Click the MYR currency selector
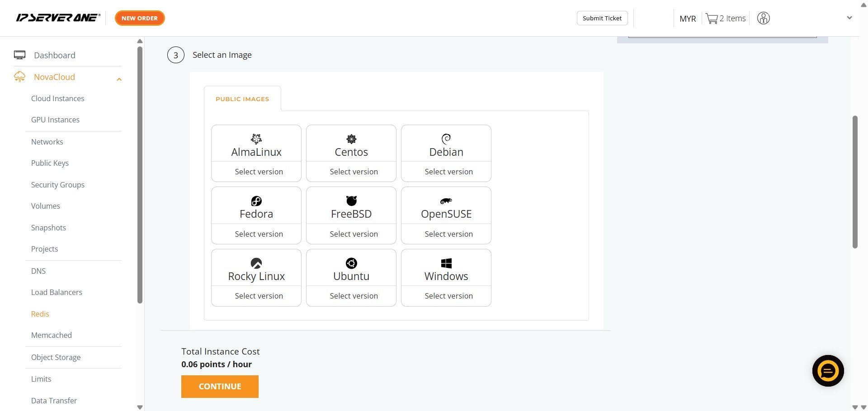Screen dimensions: 868x411 pyautogui.click(x=687, y=19)
